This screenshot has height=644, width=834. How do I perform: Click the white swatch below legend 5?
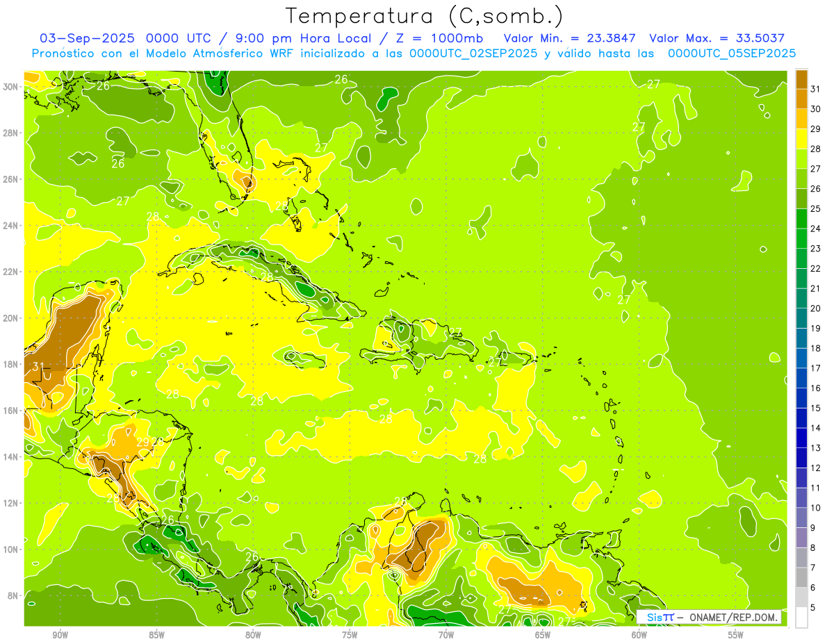click(x=801, y=618)
